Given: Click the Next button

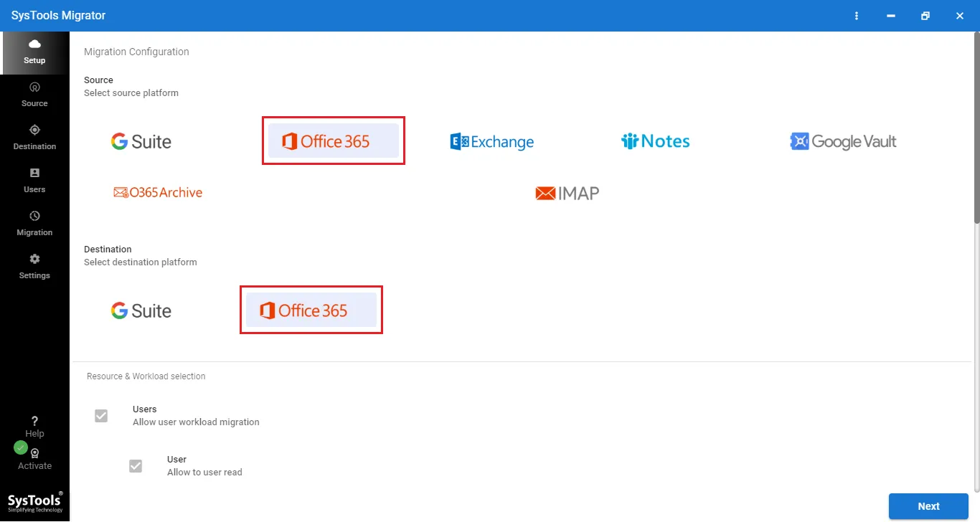Looking at the screenshot, I should pos(928,506).
